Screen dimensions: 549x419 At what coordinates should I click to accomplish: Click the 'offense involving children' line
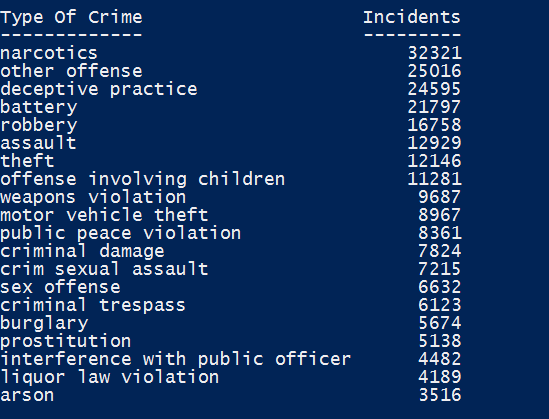[143, 179]
